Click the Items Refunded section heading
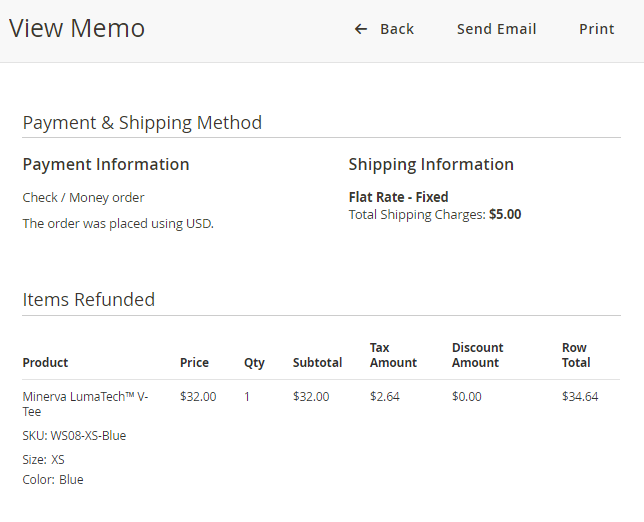This screenshot has height=522, width=644. tap(89, 299)
